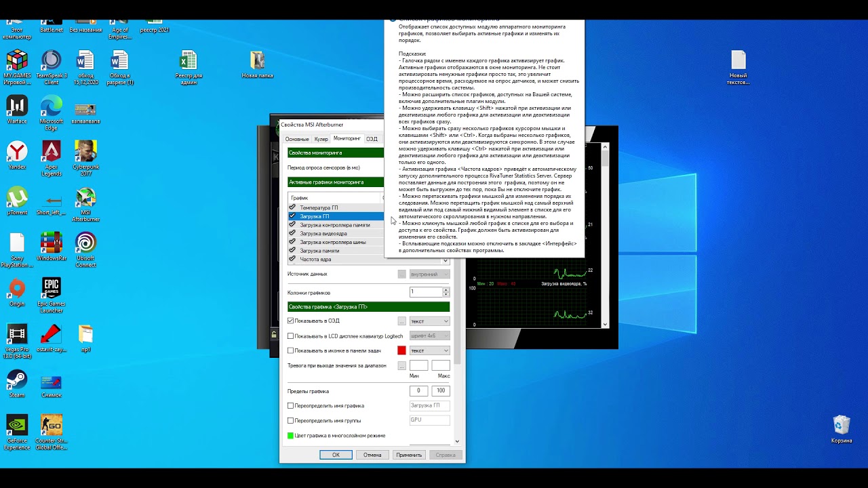Click scroll-down arrow of properties dialog scrollbar
Viewport: 868px width, 488px height.
click(x=457, y=441)
